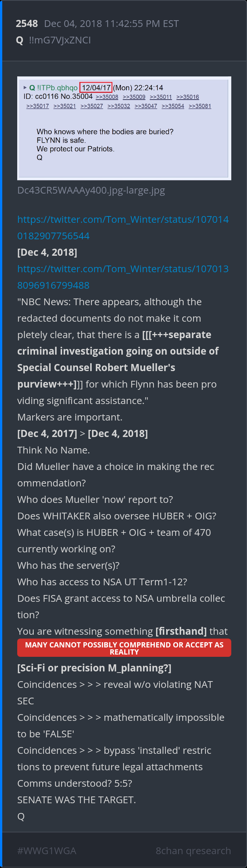Open the second Tom_Winter Twitter status link

point(123,277)
